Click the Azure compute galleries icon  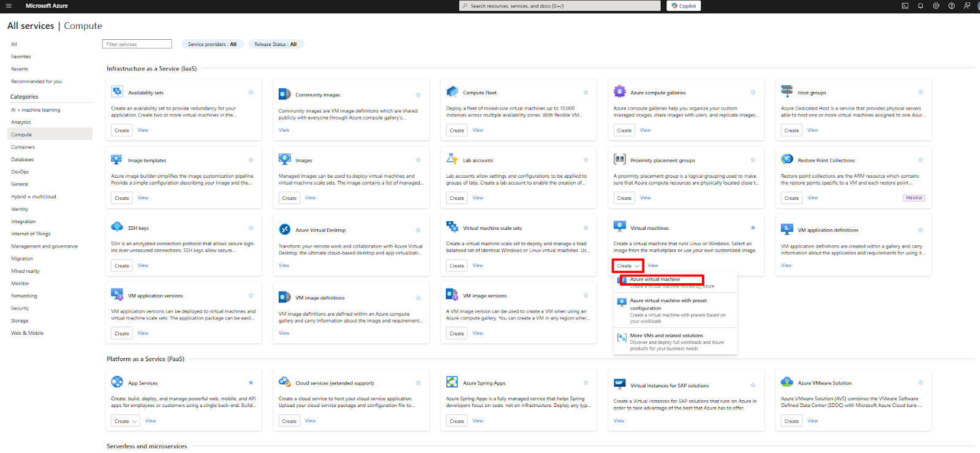pyautogui.click(x=619, y=92)
